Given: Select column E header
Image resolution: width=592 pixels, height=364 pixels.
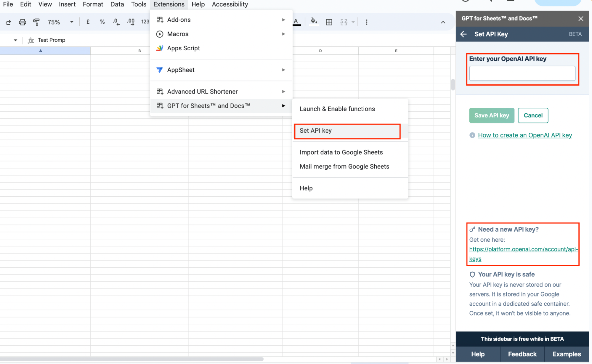Looking at the screenshot, I should [396, 51].
